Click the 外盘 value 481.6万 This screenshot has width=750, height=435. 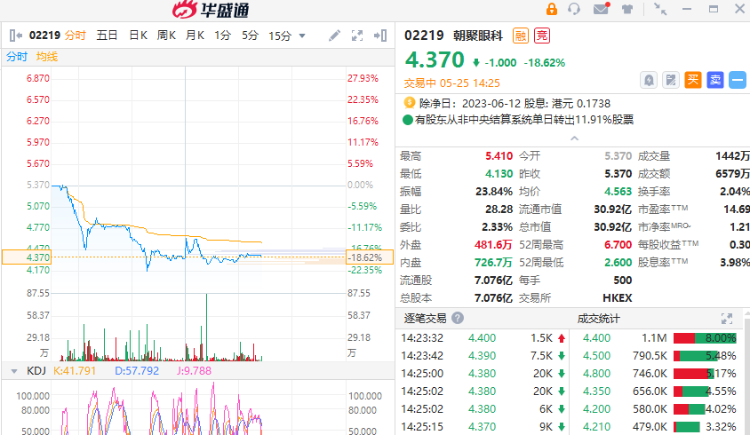click(x=493, y=245)
